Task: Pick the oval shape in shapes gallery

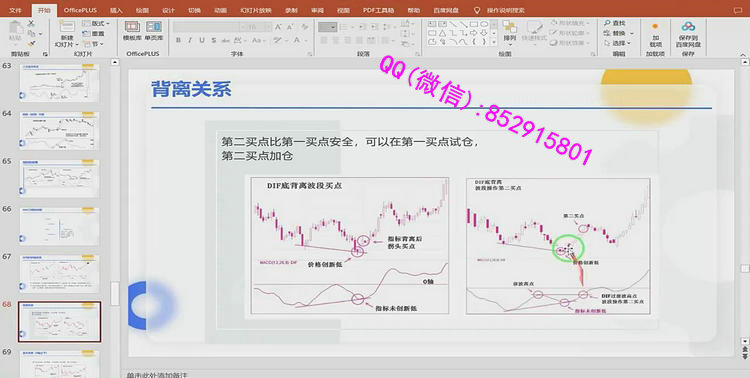Action: 484,23
